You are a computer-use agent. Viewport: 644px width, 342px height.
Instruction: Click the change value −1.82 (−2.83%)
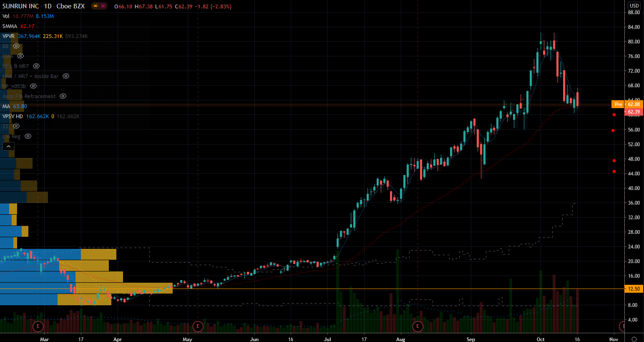[214, 6]
